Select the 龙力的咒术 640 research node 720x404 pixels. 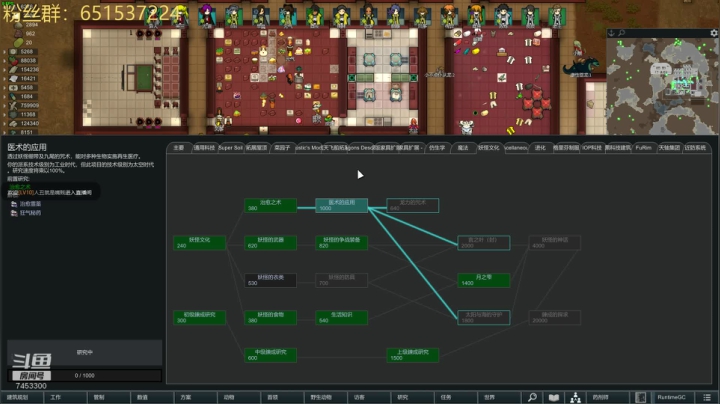coord(413,205)
